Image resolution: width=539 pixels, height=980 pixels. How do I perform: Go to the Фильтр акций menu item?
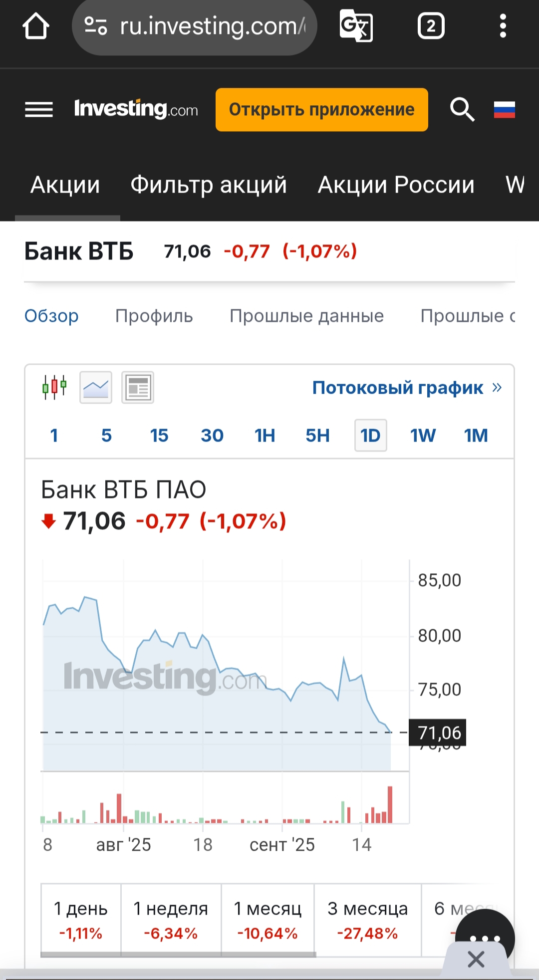[x=209, y=185]
